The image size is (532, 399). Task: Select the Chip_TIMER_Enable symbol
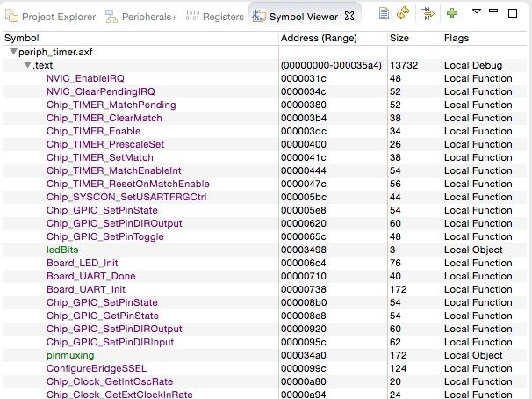[94, 131]
